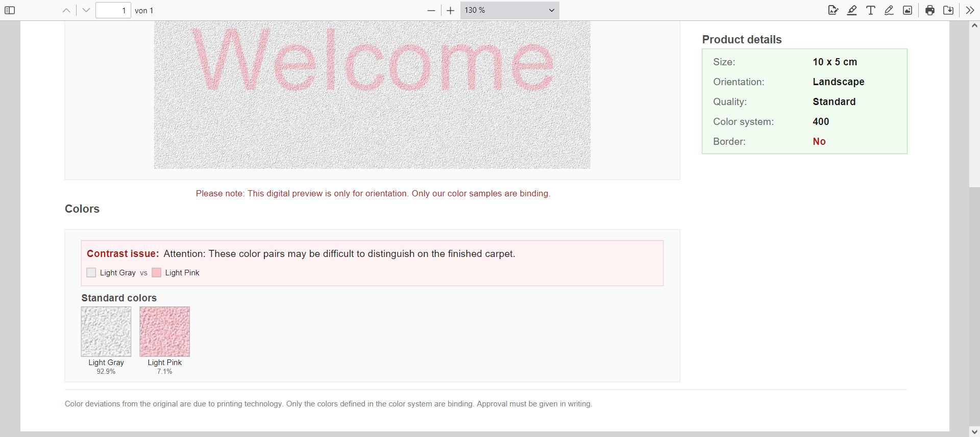The width and height of the screenshot is (980, 437).
Task: Select the add text tool
Action: point(871,10)
